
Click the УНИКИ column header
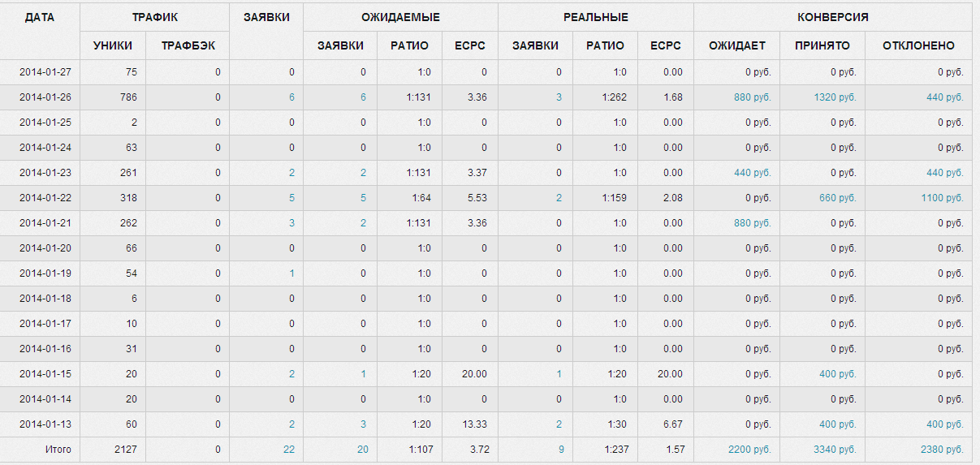(113, 45)
